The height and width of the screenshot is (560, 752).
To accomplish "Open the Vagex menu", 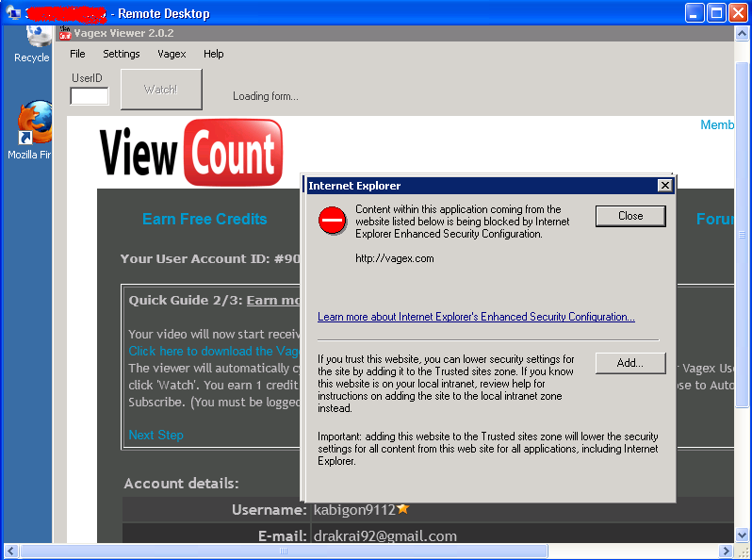I will tap(172, 54).
